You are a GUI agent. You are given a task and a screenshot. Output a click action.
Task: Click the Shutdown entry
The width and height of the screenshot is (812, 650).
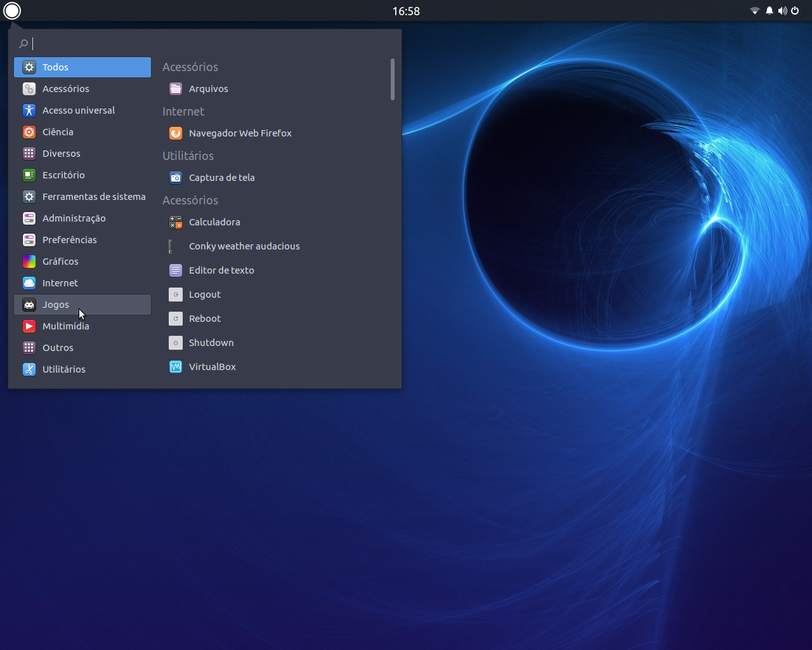(x=211, y=343)
